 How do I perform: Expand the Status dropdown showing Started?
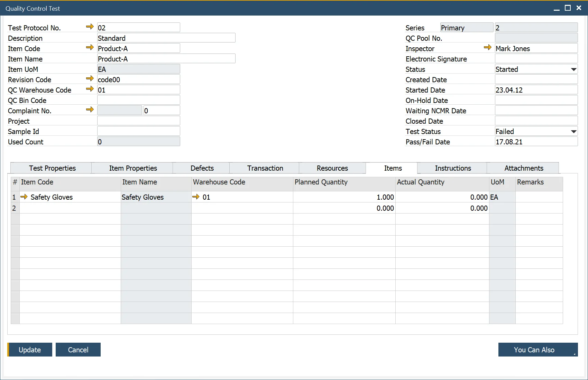[x=573, y=69]
